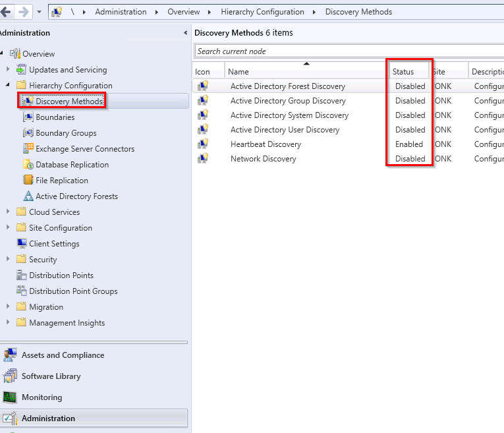Click the Network Discovery row icon
The width and height of the screenshot is (504, 433).
pyautogui.click(x=203, y=158)
